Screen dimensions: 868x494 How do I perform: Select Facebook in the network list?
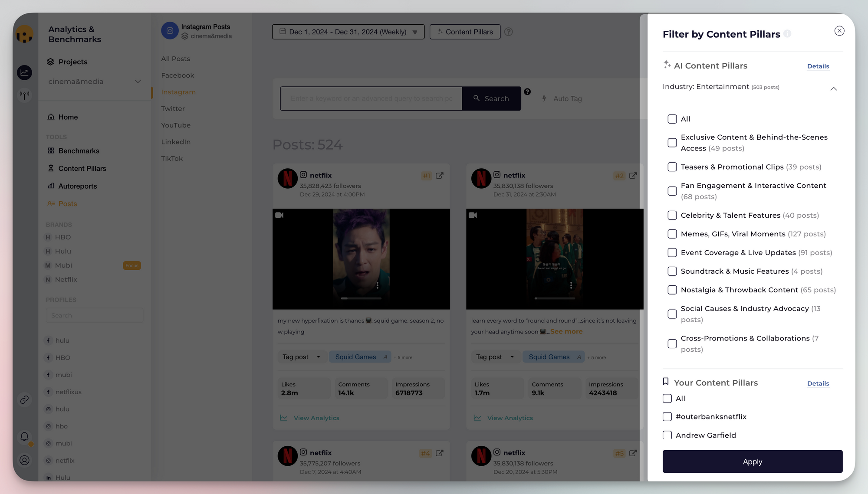point(178,75)
